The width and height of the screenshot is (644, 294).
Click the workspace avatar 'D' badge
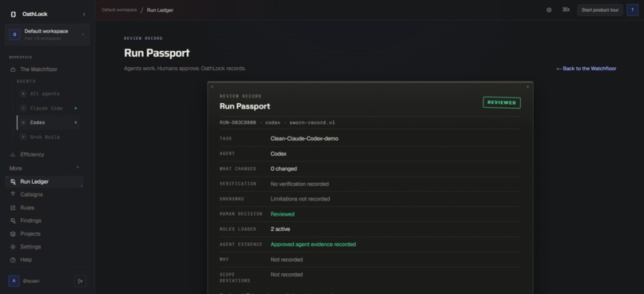tap(14, 34)
